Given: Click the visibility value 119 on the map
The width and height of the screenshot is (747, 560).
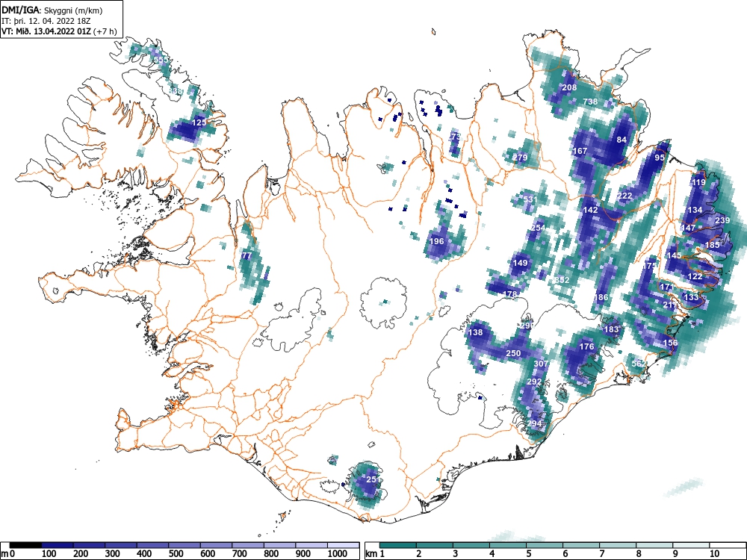Looking at the screenshot, I should click(x=698, y=182).
